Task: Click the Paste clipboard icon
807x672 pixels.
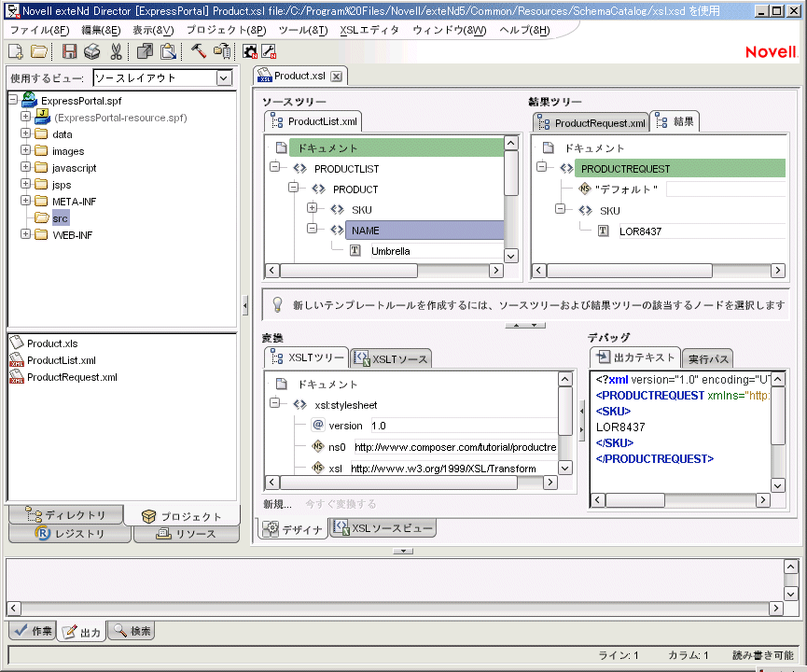Action: click(167, 51)
